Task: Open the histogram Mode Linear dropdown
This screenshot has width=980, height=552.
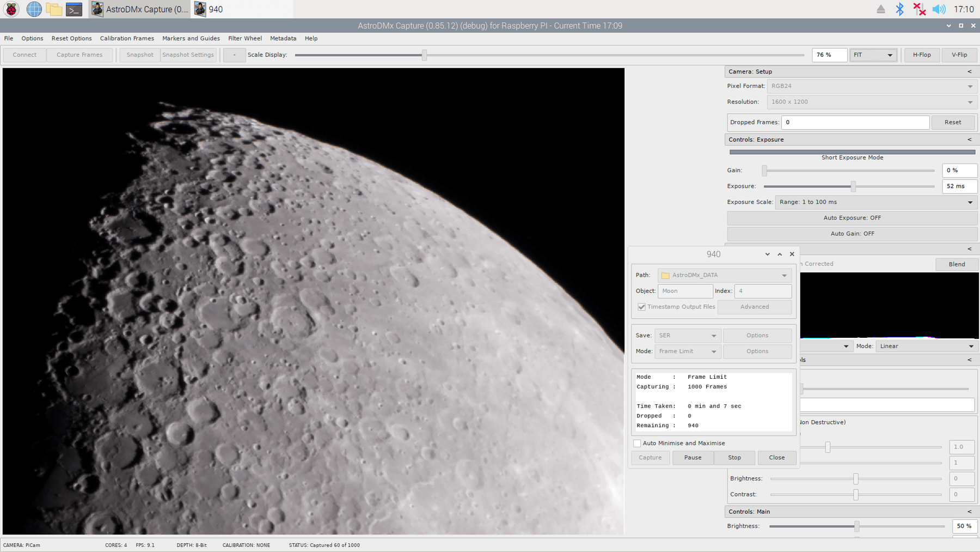Action: click(x=927, y=346)
